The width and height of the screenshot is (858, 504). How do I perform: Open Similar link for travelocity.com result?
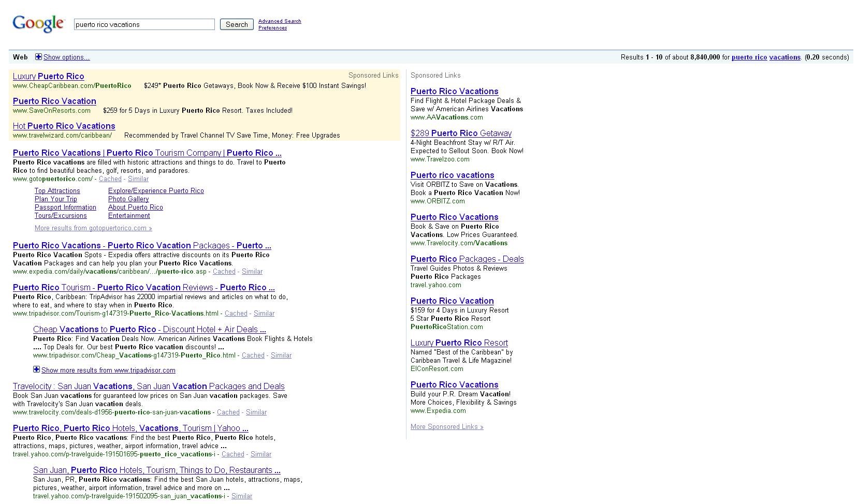coord(256,412)
